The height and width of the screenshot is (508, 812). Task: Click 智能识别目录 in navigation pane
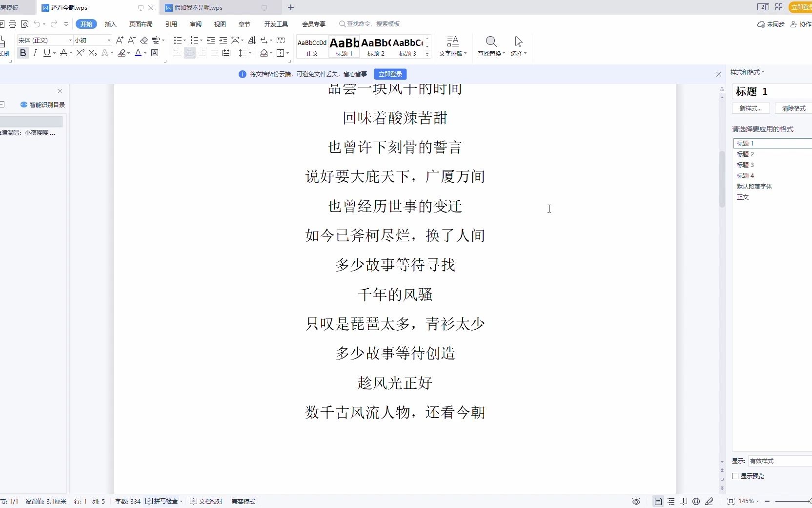click(x=43, y=105)
